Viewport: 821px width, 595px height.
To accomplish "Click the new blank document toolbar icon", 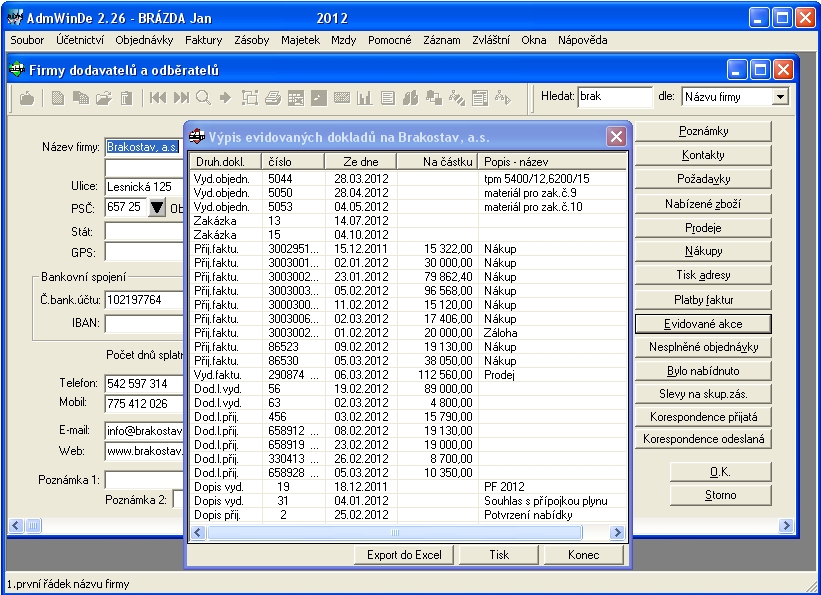I will (58, 98).
